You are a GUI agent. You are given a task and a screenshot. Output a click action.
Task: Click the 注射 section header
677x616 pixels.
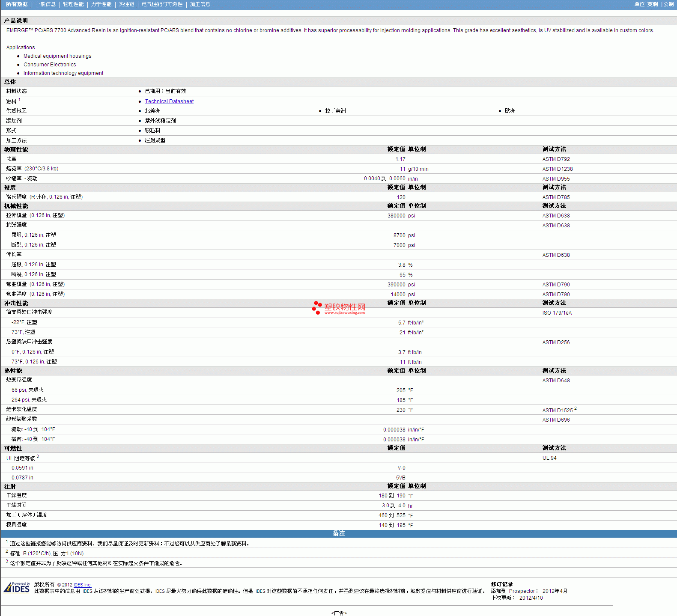pyautogui.click(x=10, y=486)
